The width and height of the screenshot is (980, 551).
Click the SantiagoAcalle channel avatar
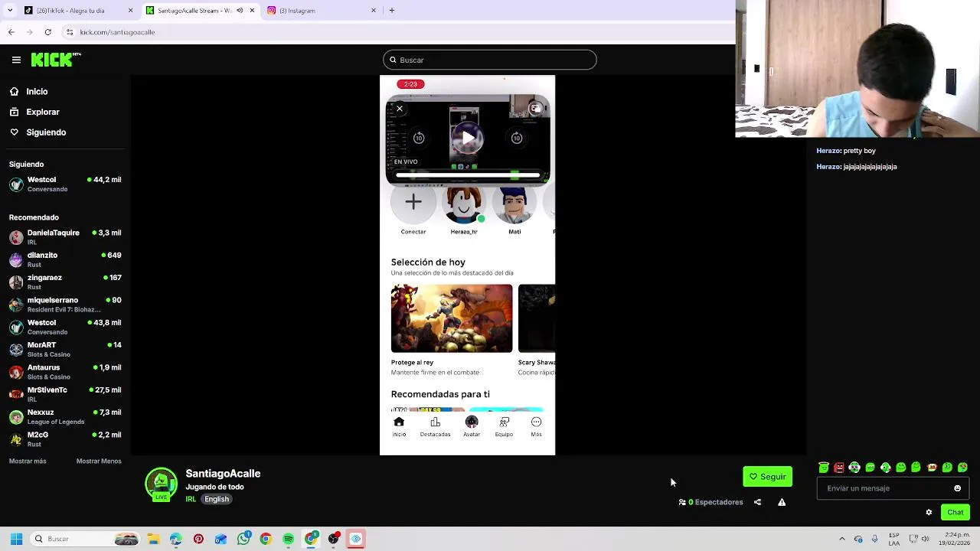click(161, 484)
